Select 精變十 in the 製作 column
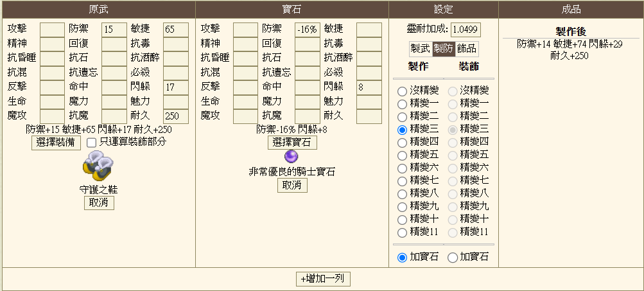 (x=402, y=220)
